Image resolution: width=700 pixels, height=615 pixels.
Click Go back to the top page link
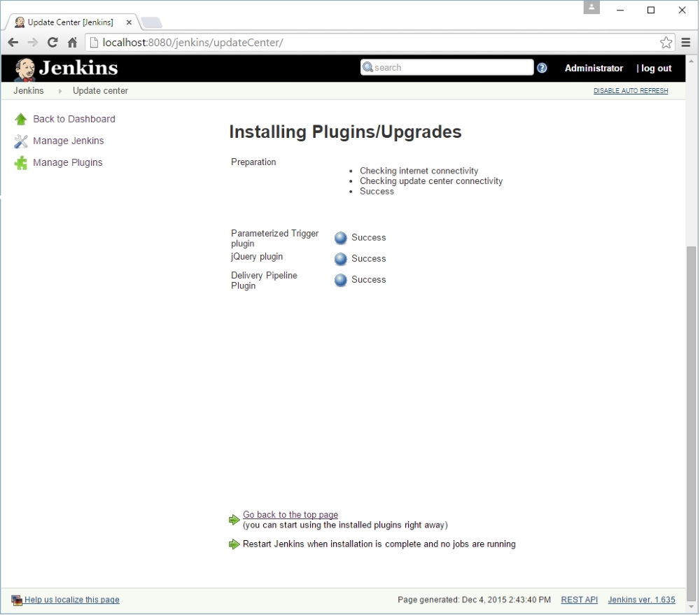click(x=290, y=514)
